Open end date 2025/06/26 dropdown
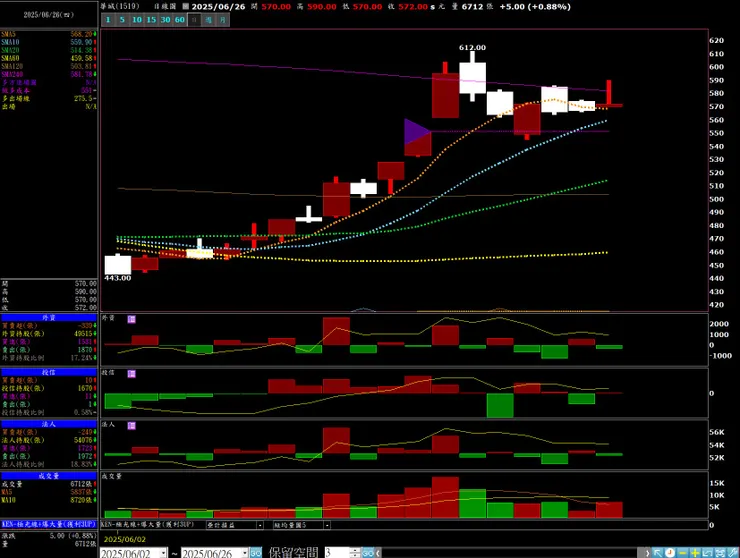The width and height of the screenshot is (740, 558). click(x=244, y=553)
